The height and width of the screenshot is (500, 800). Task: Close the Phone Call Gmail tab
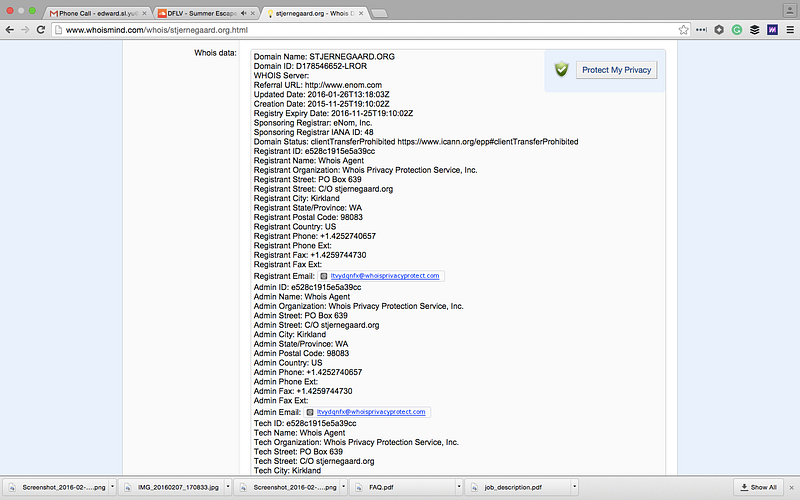(144, 13)
